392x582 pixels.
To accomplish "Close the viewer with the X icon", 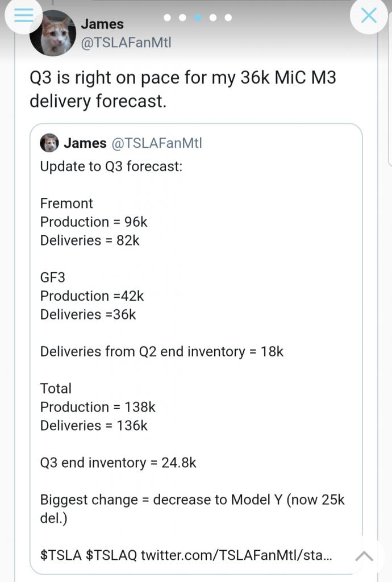I will coord(369,15).
